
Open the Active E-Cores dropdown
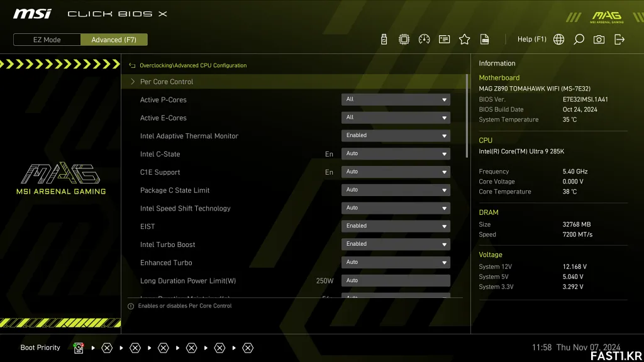pos(396,118)
